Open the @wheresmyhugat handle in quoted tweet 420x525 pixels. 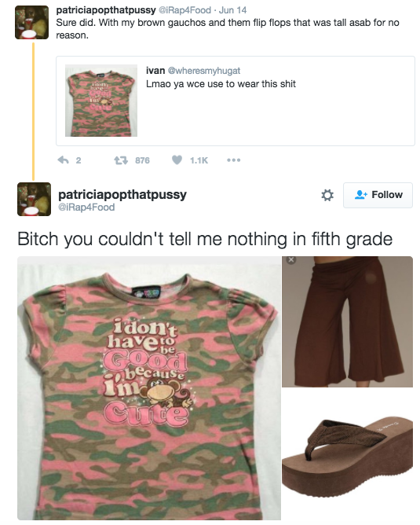point(203,71)
